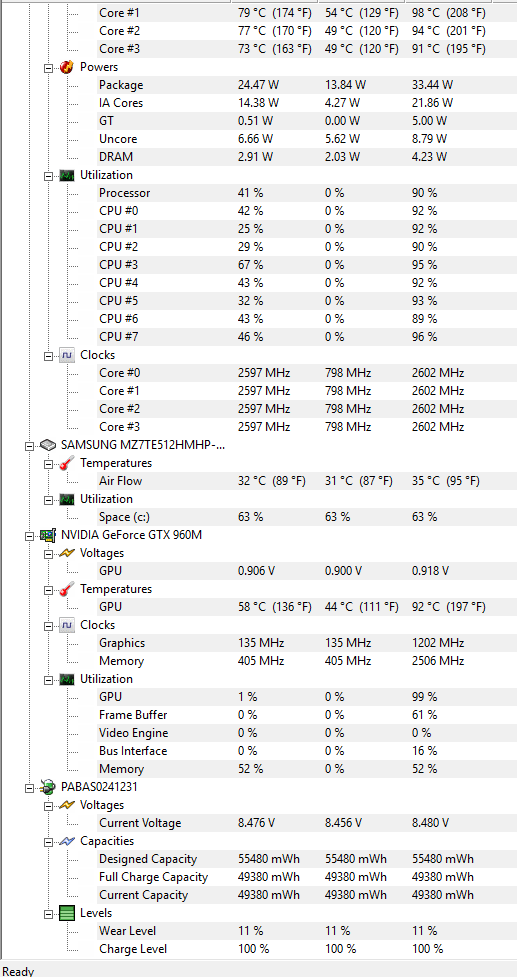Viewport: 517px width, 977px height.
Task: Click the CPU Clocks waveform icon
Action: [66, 355]
